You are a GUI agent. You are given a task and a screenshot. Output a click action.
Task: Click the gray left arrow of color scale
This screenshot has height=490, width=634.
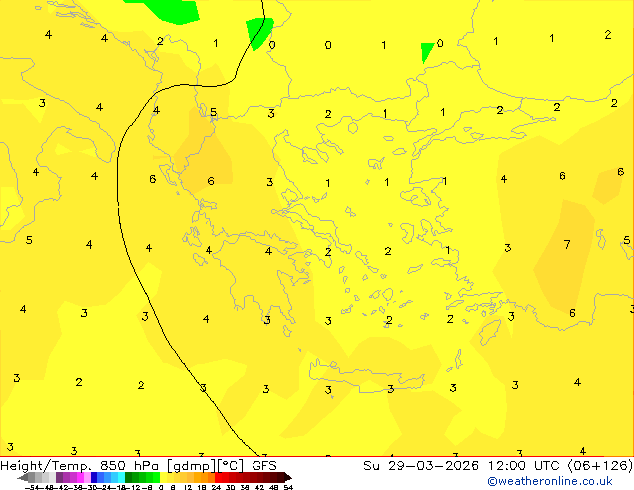[x=23, y=478]
